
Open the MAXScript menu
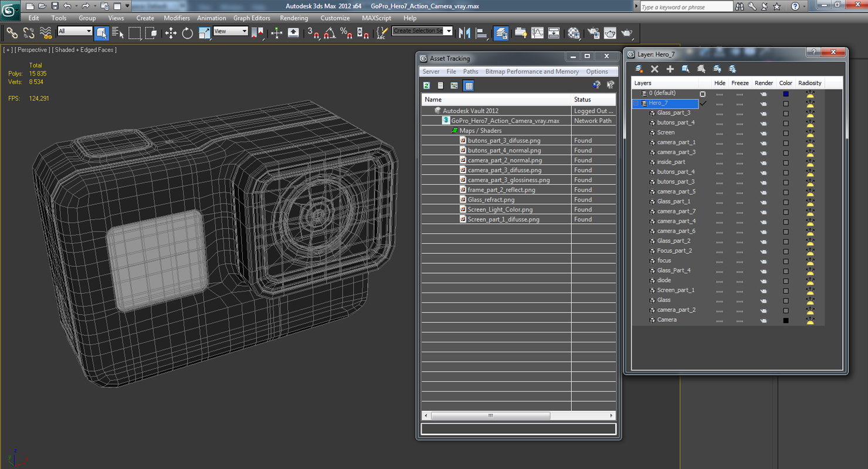click(x=377, y=18)
